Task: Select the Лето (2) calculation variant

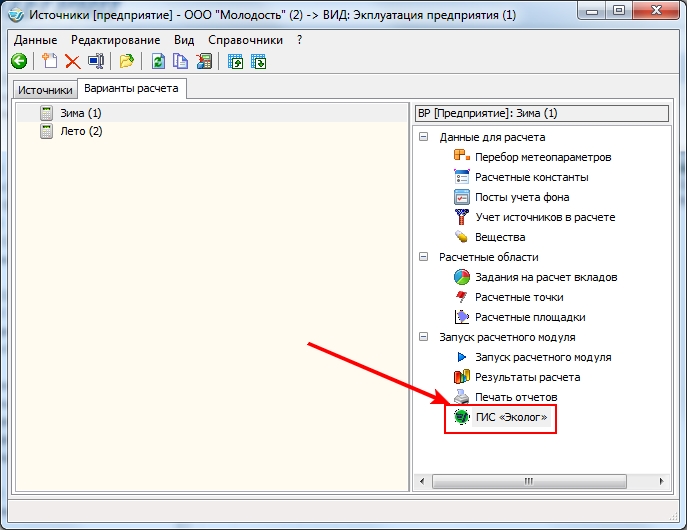Action: pyautogui.click(x=81, y=131)
